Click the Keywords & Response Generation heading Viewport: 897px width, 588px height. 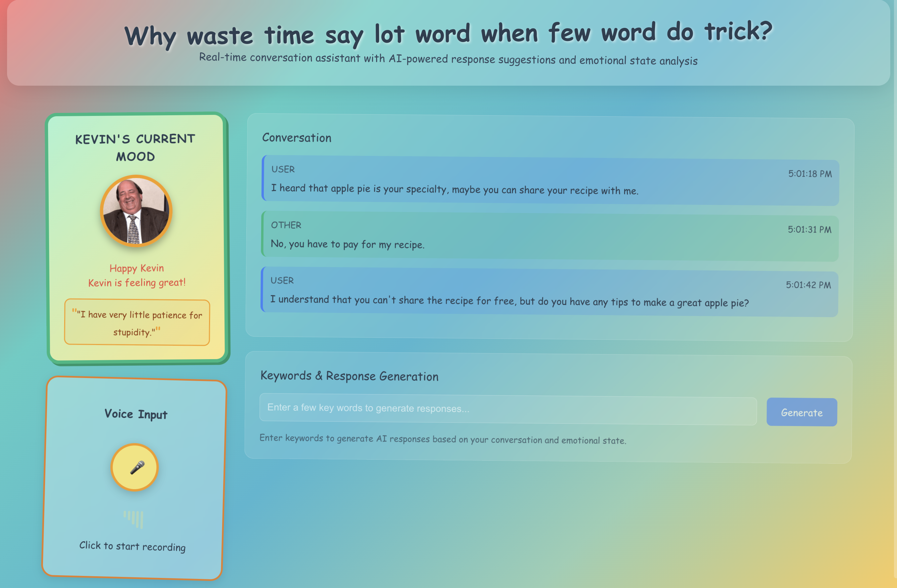coord(350,376)
